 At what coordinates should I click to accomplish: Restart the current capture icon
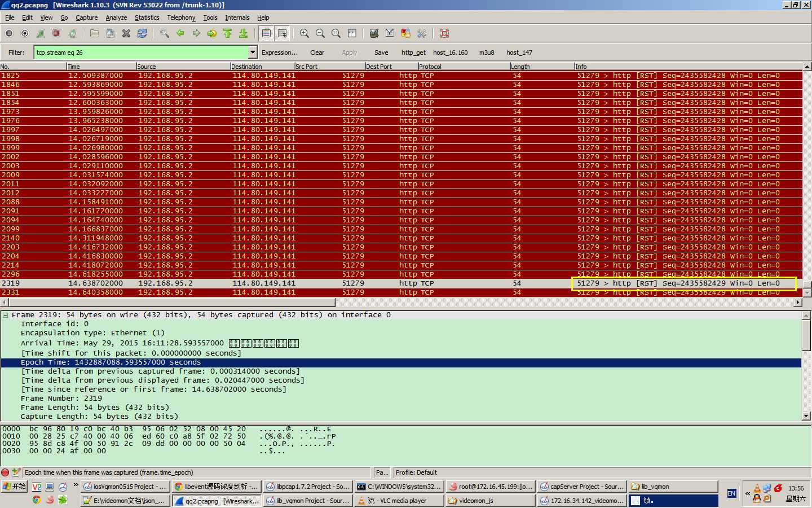point(72,33)
